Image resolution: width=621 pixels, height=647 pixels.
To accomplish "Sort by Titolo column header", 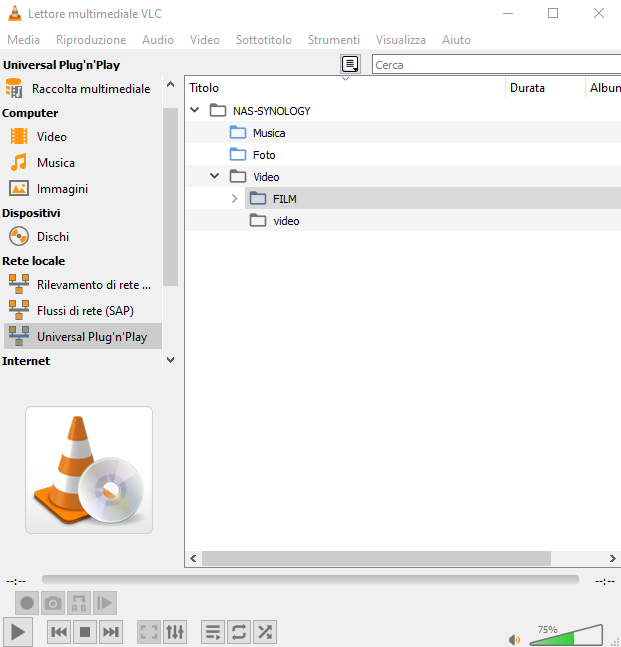I will click(x=345, y=88).
